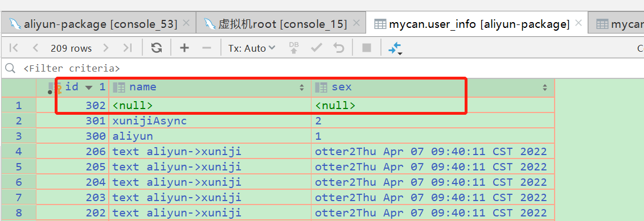Screen dimensions: 644x221
Task: Select sex value 2 in xunijiAsync row
Action: [433, 121]
